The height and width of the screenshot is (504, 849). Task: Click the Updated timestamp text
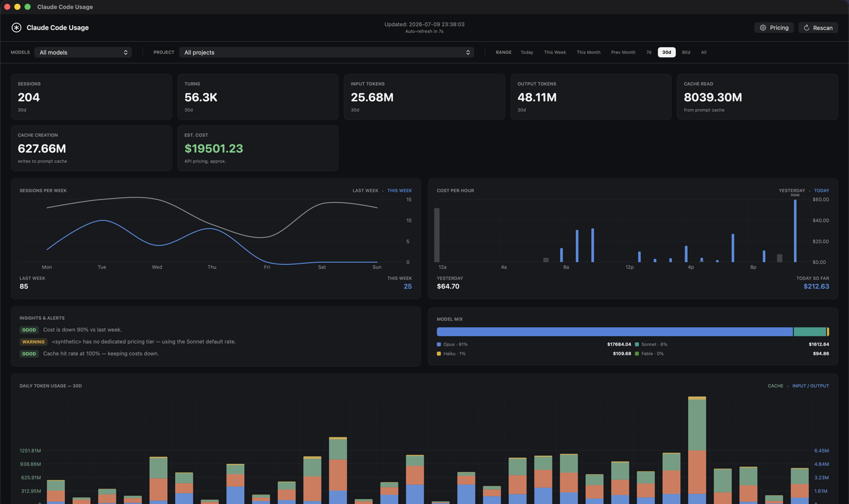(x=424, y=24)
